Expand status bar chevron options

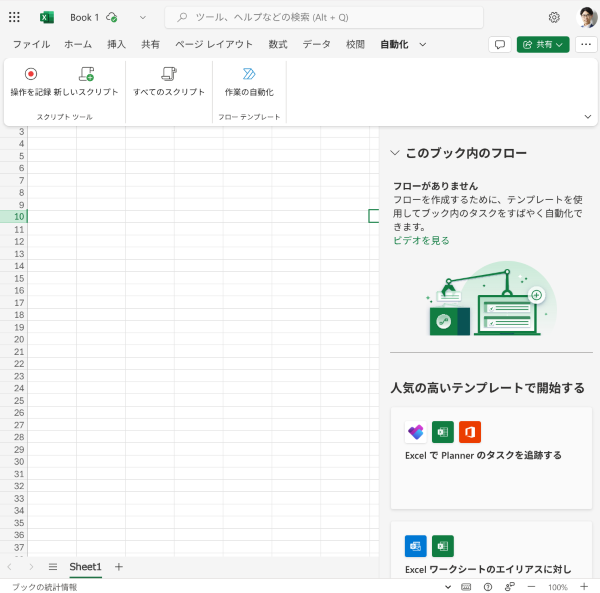pos(448,587)
